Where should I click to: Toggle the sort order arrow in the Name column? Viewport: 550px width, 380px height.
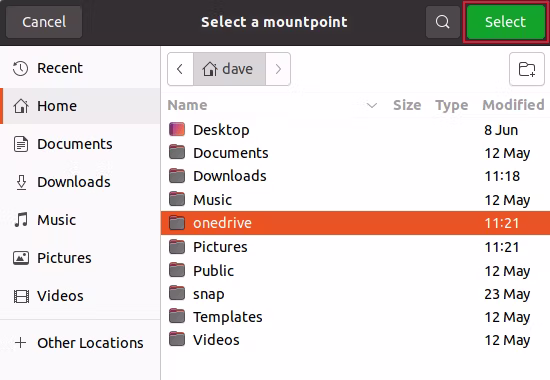(x=372, y=105)
